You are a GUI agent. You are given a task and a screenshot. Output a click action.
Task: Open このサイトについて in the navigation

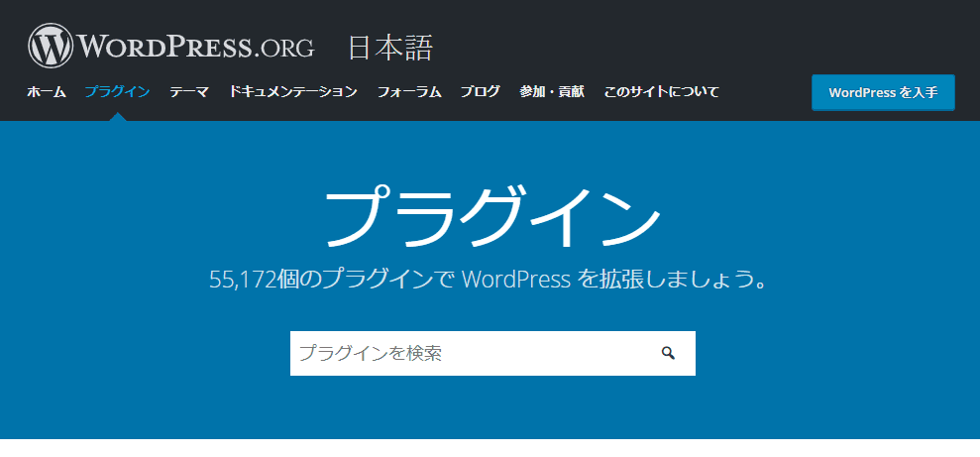coord(662,92)
